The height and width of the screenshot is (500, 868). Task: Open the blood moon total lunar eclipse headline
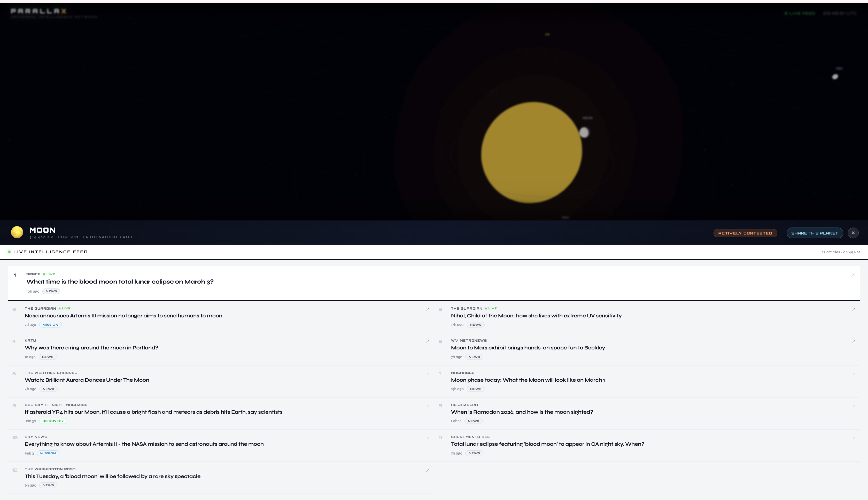[x=120, y=282]
